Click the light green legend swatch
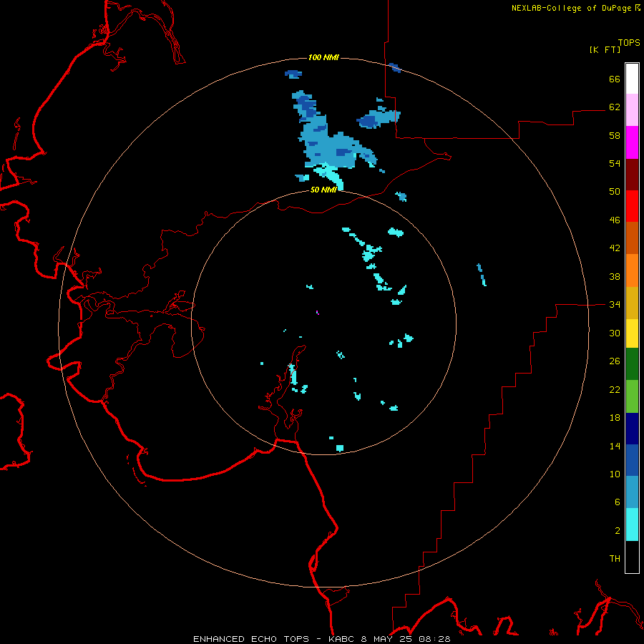This screenshot has width=644, height=644. [x=632, y=396]
